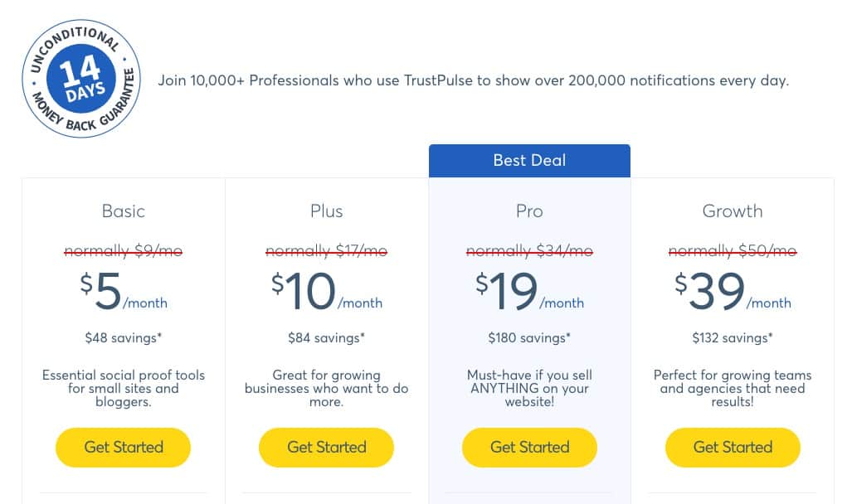Click the Pro plan title
Image resolution: width=852 pixels, height=504 pixels.
tap(530, 211)
